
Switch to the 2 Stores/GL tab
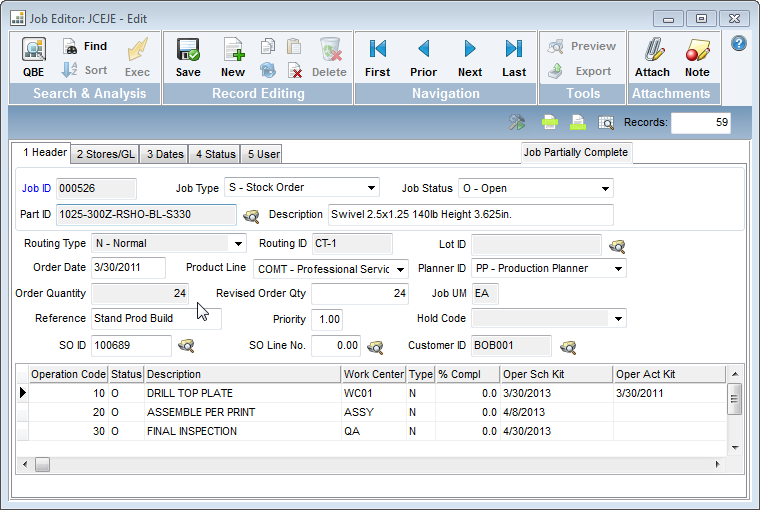(x=105, y=154)
